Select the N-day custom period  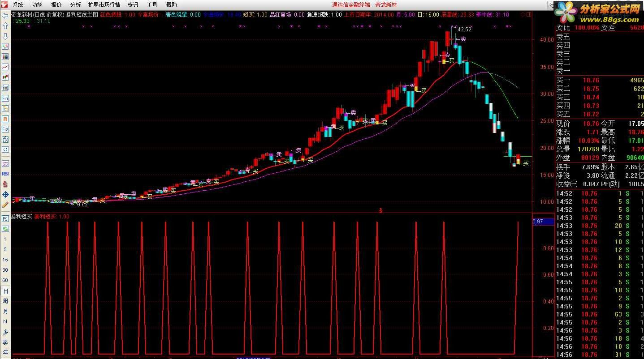5,321
